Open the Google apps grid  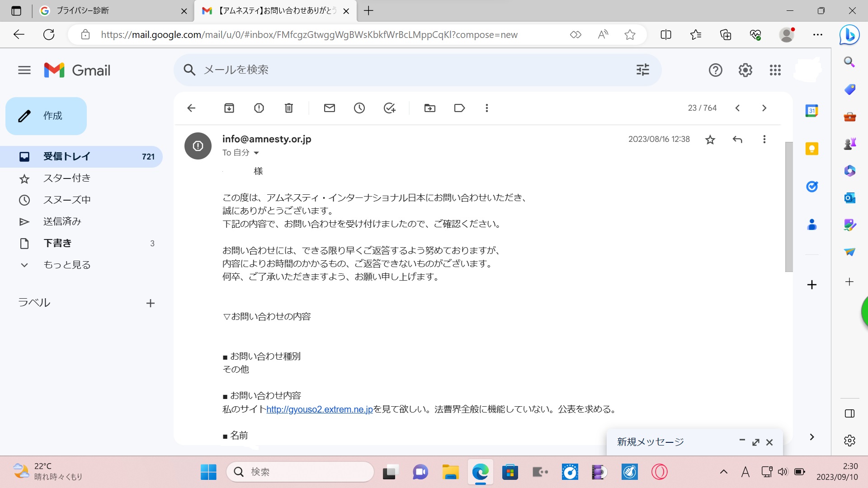(x=775, y=70)
